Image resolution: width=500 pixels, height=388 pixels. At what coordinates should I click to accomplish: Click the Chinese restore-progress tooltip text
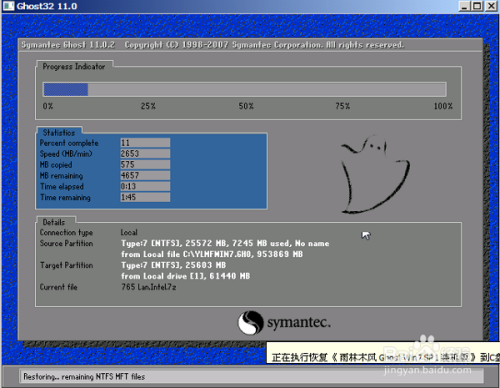[385, 357]
